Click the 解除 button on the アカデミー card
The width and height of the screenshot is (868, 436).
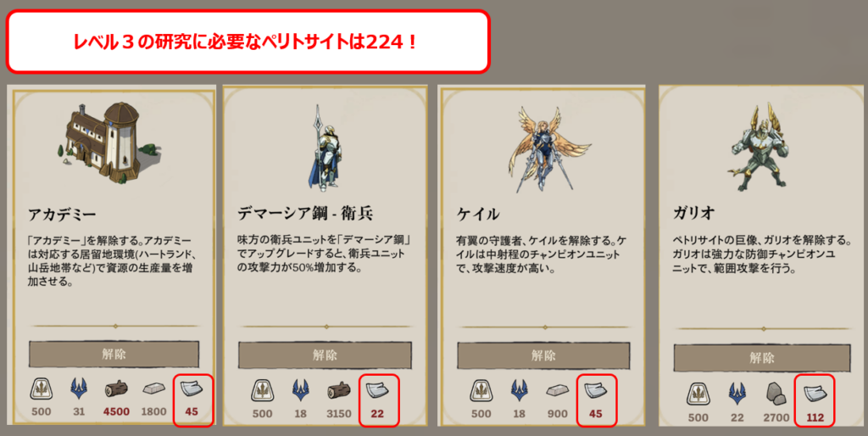coord(114,355)
